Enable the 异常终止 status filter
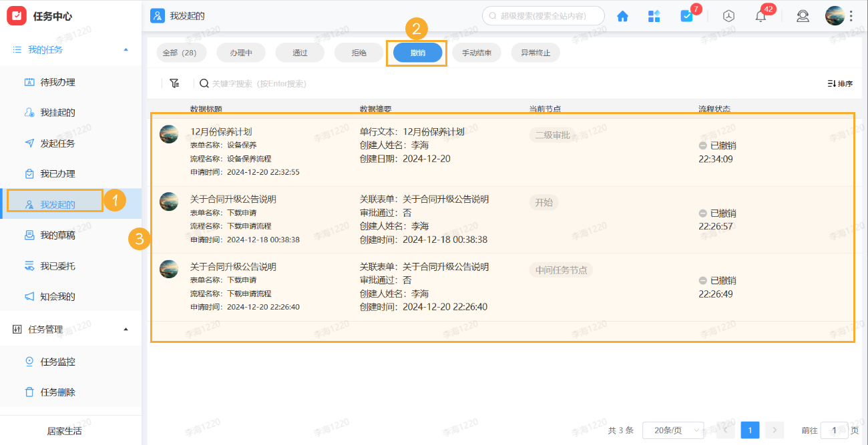This screenshot has width=868, height=445. tap(535, 52)
